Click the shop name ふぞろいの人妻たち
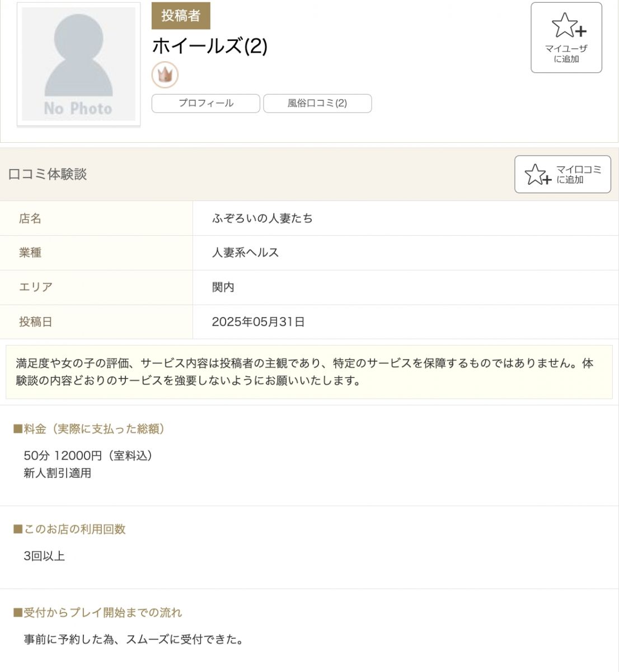This screenshot has height=672, width=619. click(x=262, y=218)
